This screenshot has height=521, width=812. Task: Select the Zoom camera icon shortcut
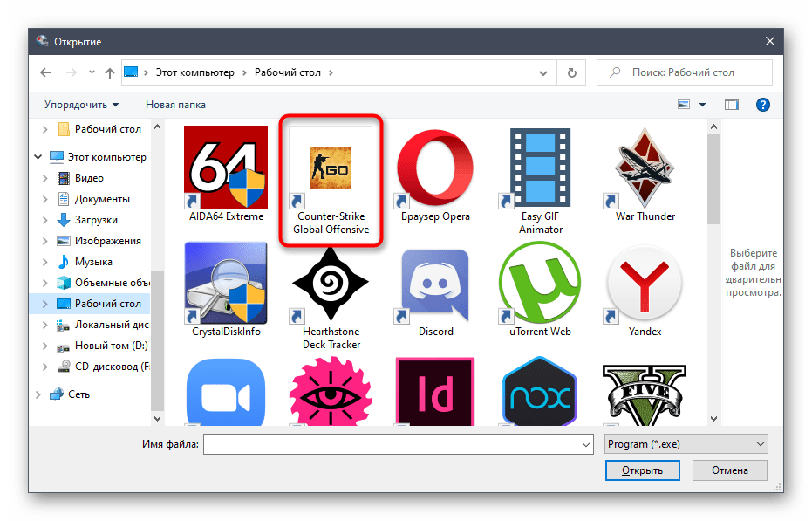[x=226, y=391]
